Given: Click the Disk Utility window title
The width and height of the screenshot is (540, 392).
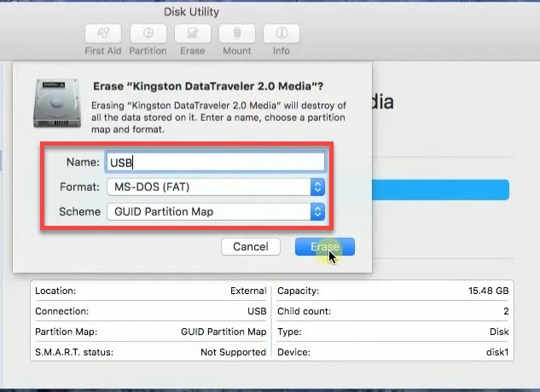Looking at the screenshot, I should tap(191, 12).
